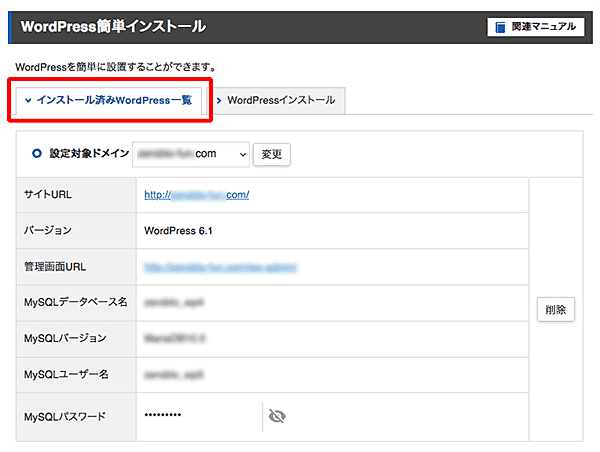Click the MySQLユーザー名 label
This screenshot has width=600, height=452.
coord(66,374)
